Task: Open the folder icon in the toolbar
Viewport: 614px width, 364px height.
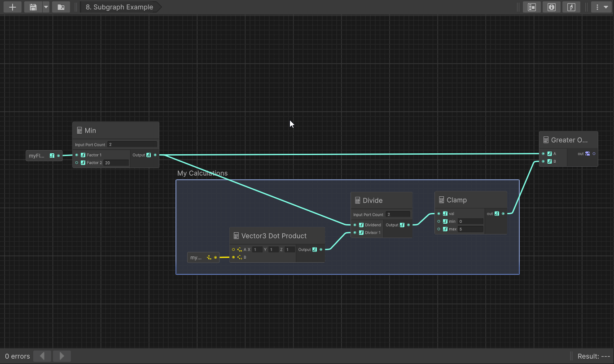Action: pos(61,7)
